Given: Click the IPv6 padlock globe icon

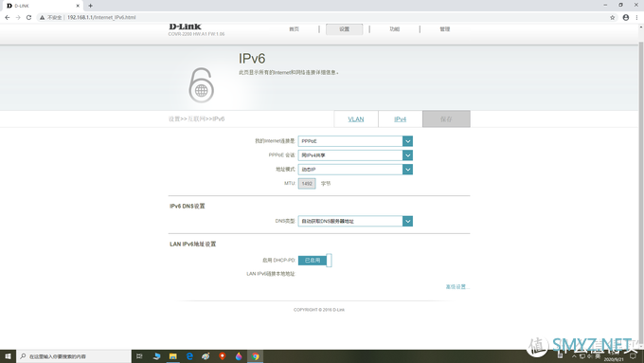Looking at the screenshot, I should tap(201, 85).
